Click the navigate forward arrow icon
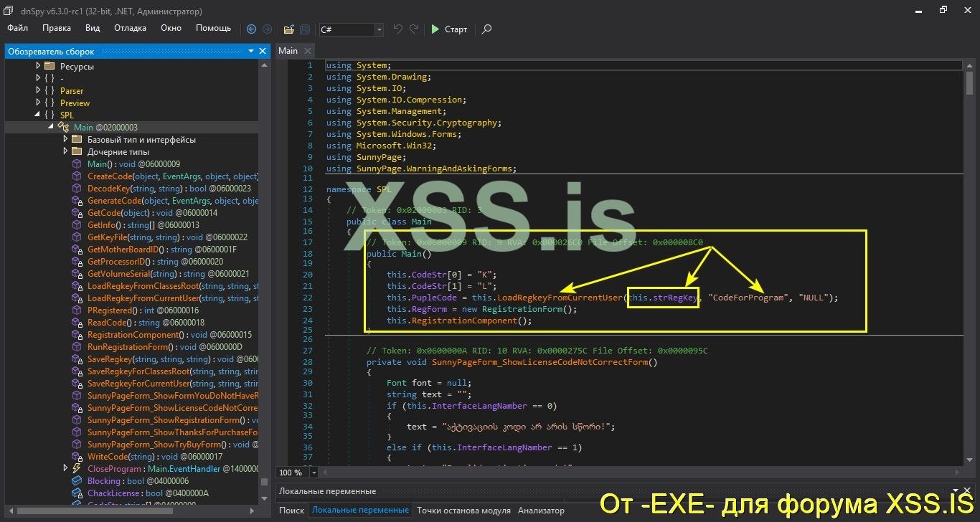This screenshot has height=522, width=980. (x=266, y=29)
